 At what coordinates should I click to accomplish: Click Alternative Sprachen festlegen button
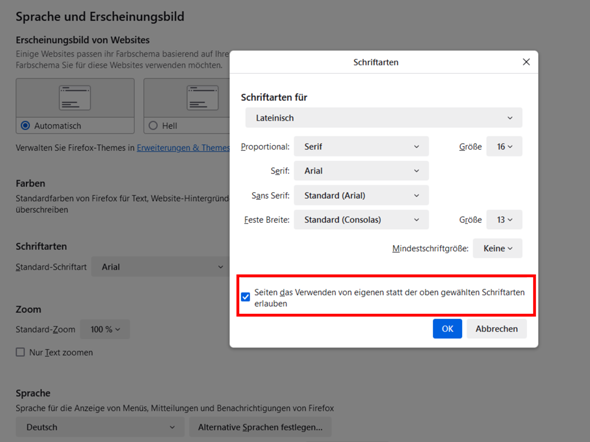point(260,427)
